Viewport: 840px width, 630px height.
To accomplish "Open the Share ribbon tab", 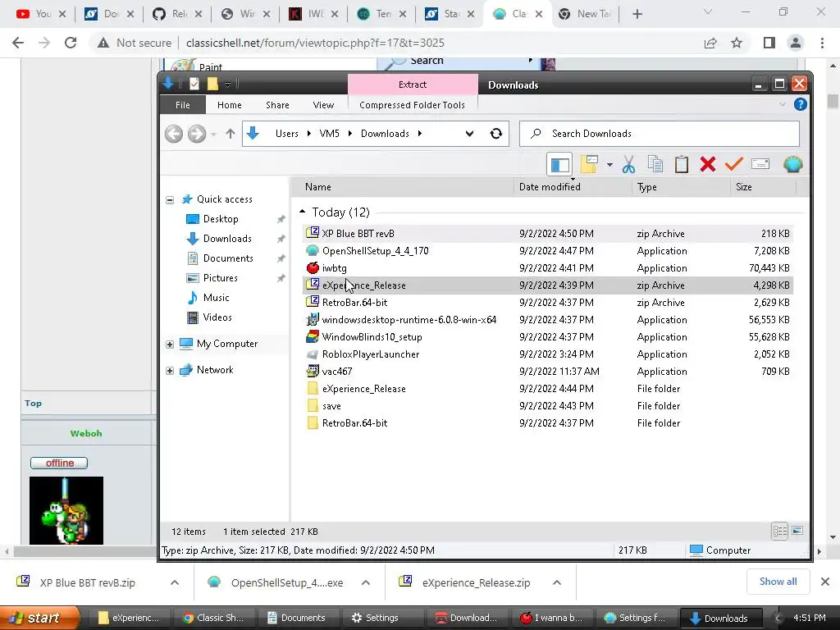I will click(x=277, y=105).
